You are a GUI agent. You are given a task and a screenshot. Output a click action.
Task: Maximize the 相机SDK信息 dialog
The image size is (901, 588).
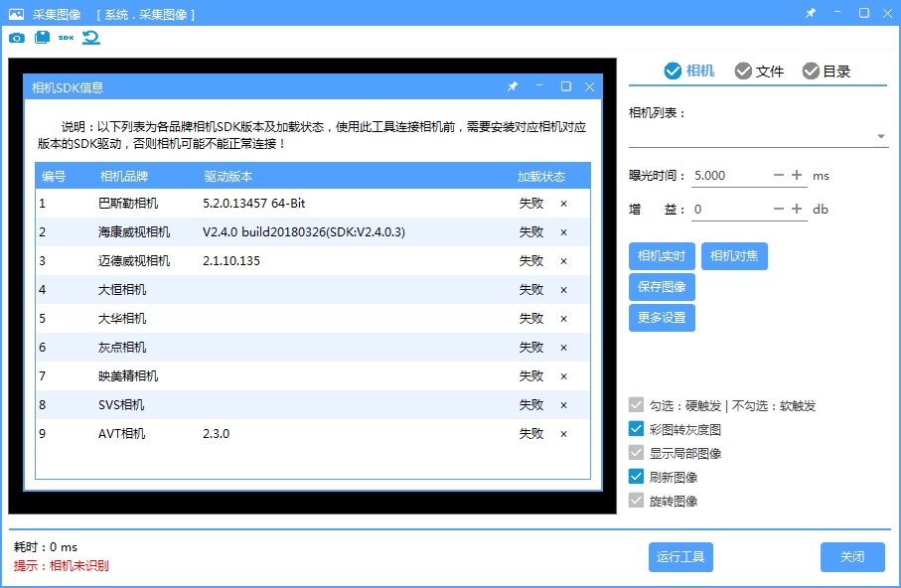[566, 86]
